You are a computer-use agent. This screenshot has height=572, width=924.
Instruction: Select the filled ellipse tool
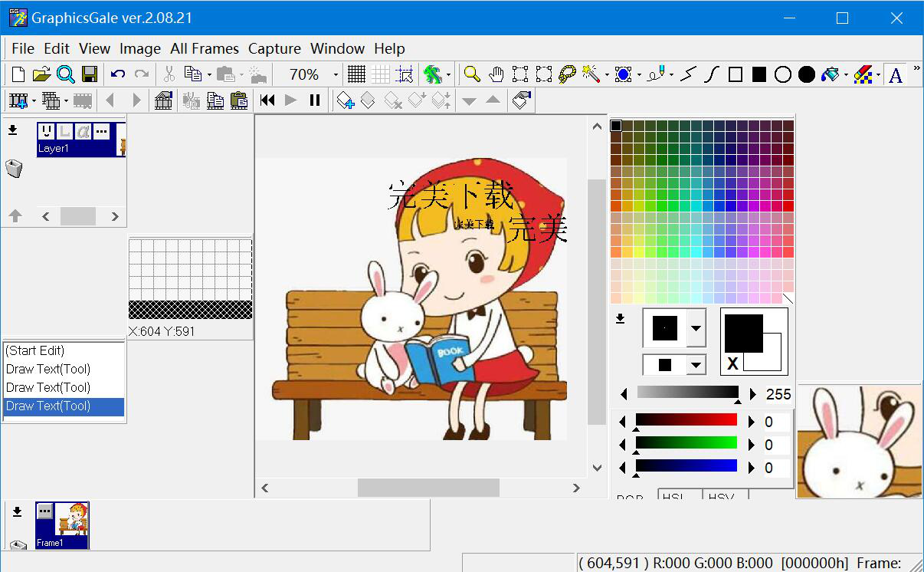pyautogui.click(x=806, y=74)
